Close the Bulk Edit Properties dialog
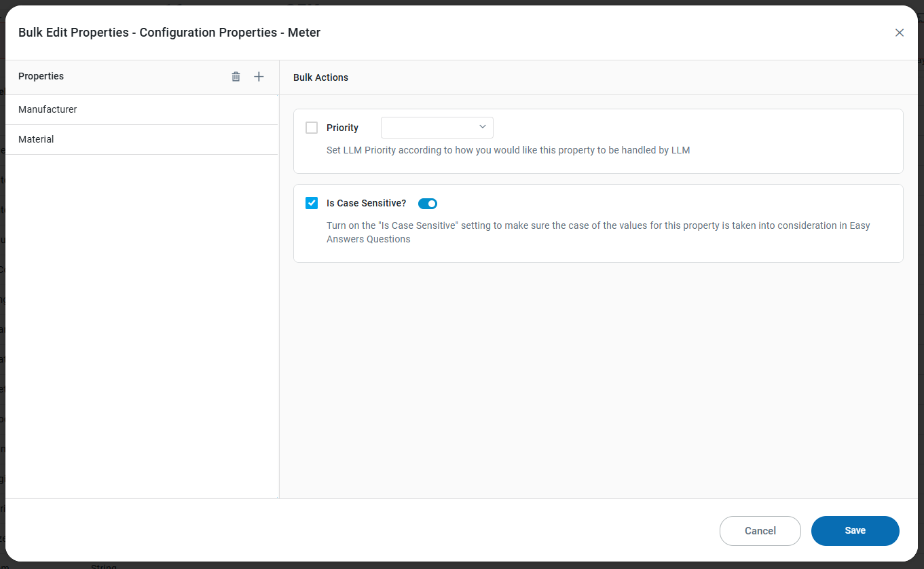The image size is (924, 569). (x=900, y=33)
